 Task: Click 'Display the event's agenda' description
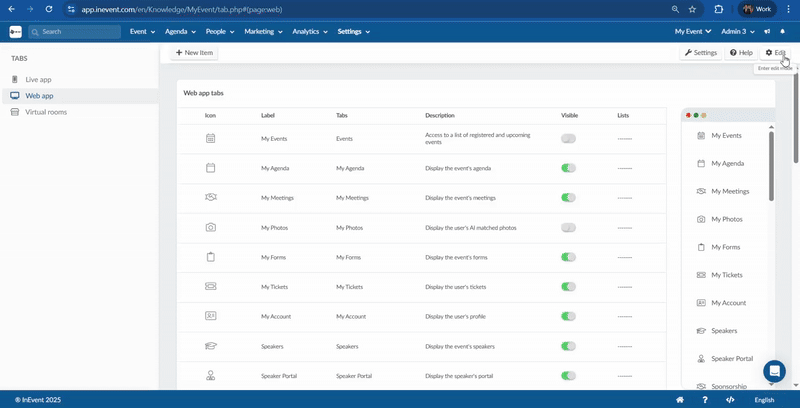pos(458,168)
